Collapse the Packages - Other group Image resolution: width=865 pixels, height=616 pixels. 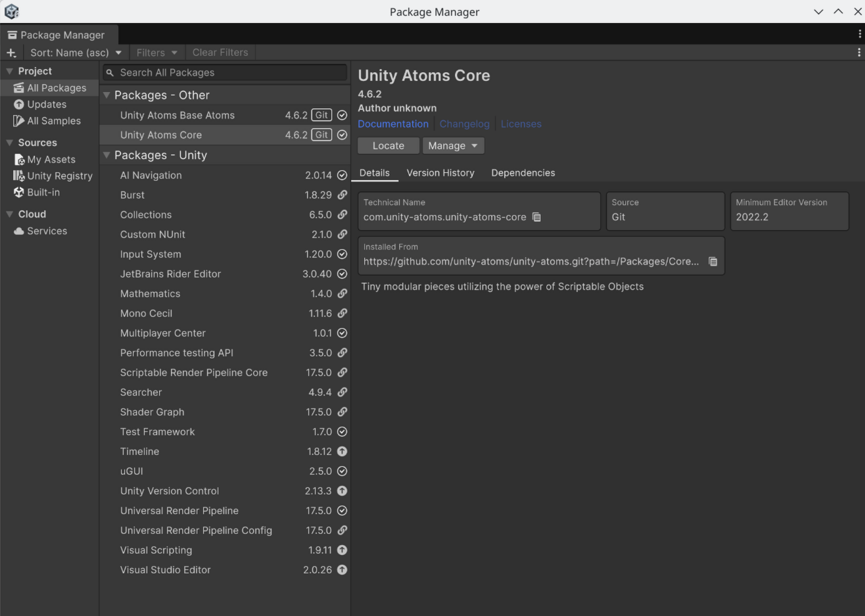(x=106, y=95)
